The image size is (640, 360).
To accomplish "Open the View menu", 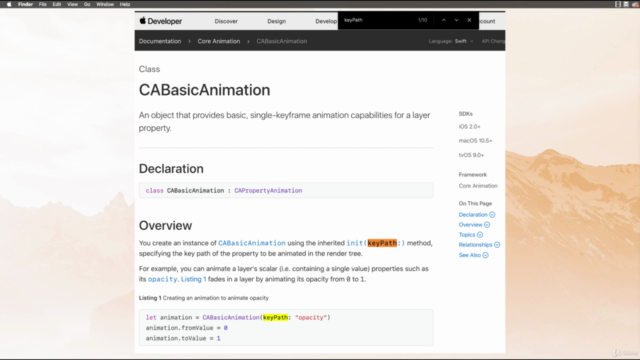I will pyautogui.click(x=72, y=4).
